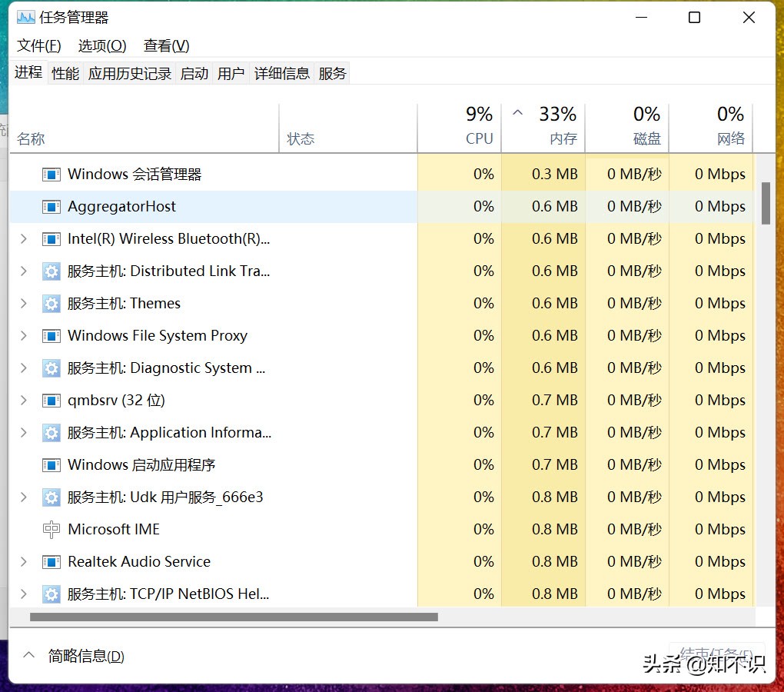Select the Windows File System Proxy icon
The height and width of the screenshot is (692, 784).
click(51, 335)
